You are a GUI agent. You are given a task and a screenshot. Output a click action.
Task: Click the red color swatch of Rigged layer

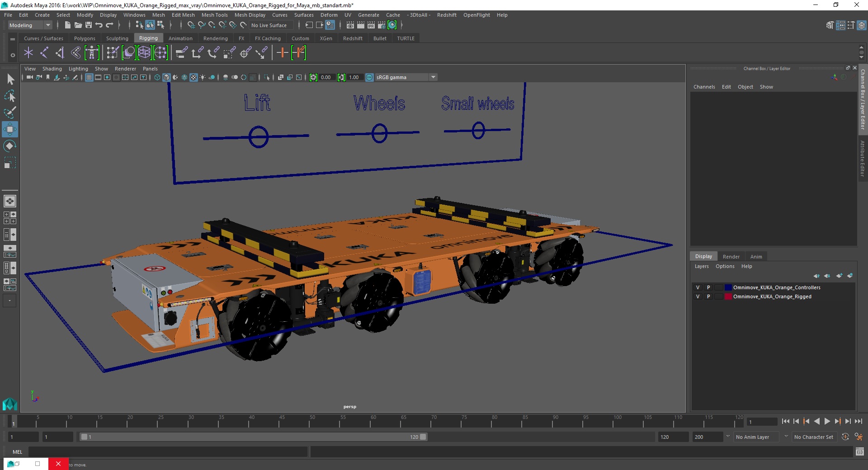click(728, 296)
